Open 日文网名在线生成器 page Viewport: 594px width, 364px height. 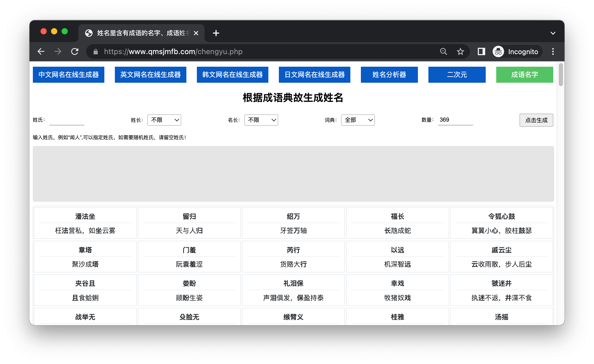(x=315, y=75)
